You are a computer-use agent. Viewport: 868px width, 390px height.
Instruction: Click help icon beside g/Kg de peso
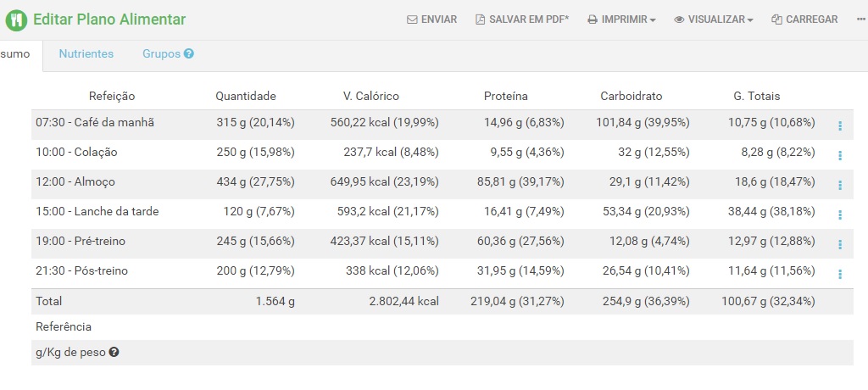coord(114,352)
